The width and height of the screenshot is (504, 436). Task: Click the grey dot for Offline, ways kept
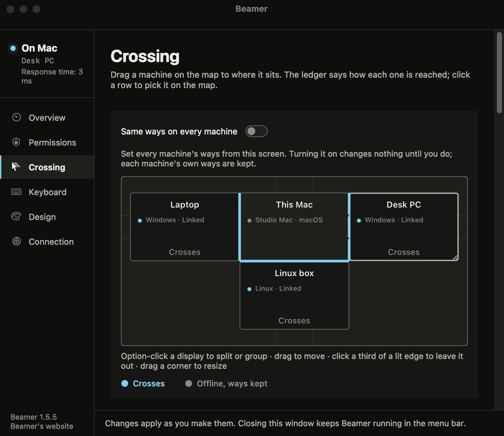coord(189,383)
